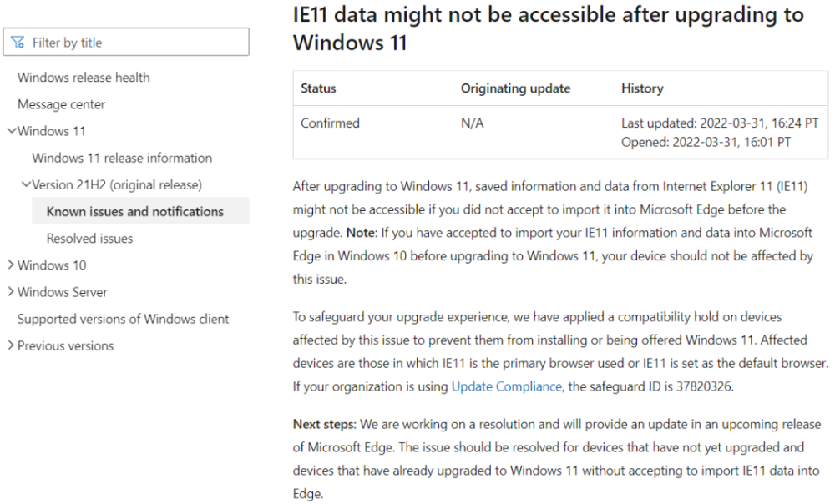Click the IE11 data issue heading
The height and width of the screenshot is (504, 835).
coord(548,28)
